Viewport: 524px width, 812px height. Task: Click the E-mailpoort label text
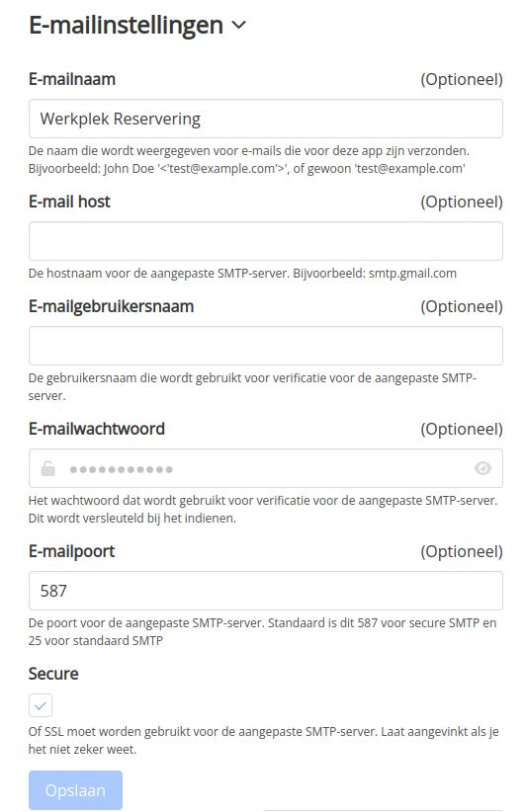[x=71, y=551]
